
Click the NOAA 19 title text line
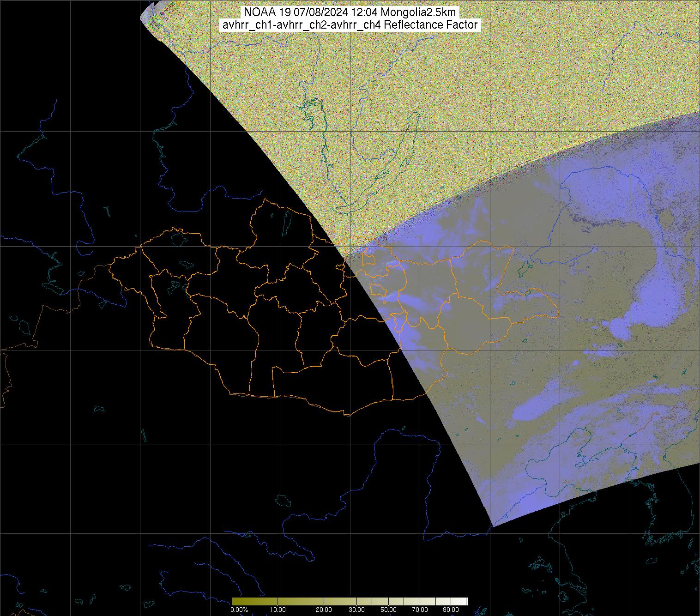click(x=351, y=12)
